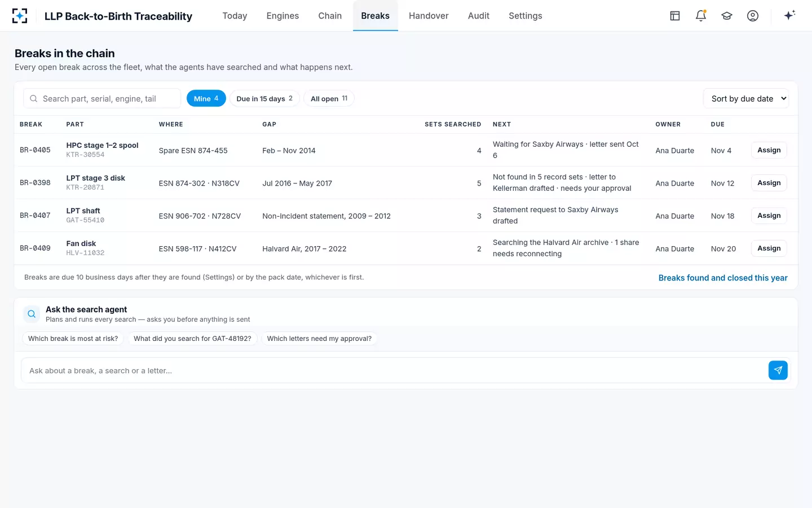Open the Chain tab

[x=330, y=16]
